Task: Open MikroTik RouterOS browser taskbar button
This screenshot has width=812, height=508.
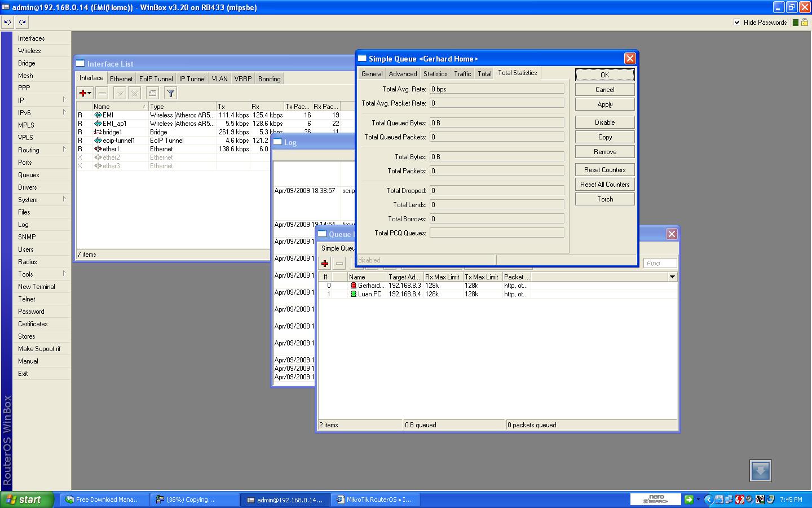Action: coord(376,500)
